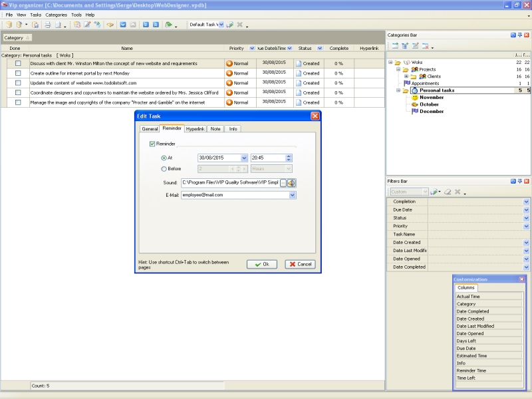The height and width of the screenshot is (399, 532).
Task: Expand the Clients tree node
Action: coord(406,76)
